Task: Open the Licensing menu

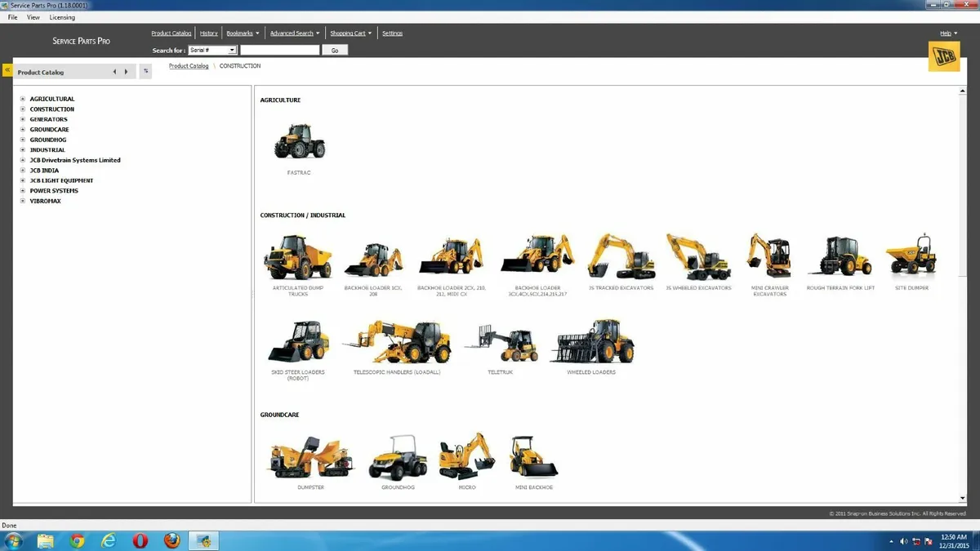Action: coord(62,17)
